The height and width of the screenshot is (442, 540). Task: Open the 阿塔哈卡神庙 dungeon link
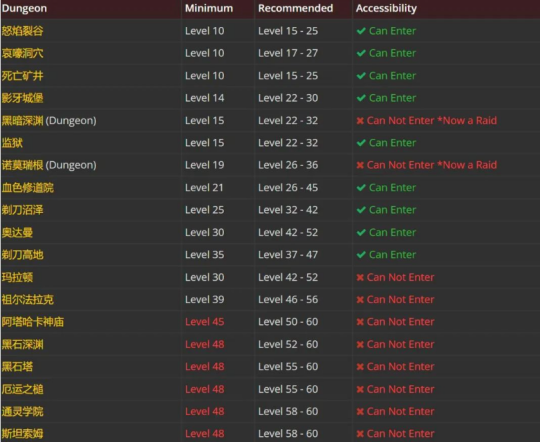click(x=33, y=322)
